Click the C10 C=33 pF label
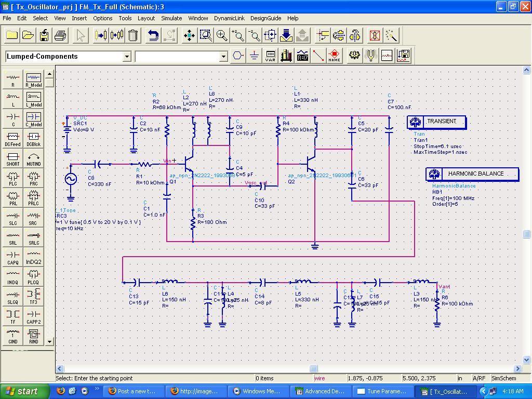532x399 pixels. tap(264, 203)
